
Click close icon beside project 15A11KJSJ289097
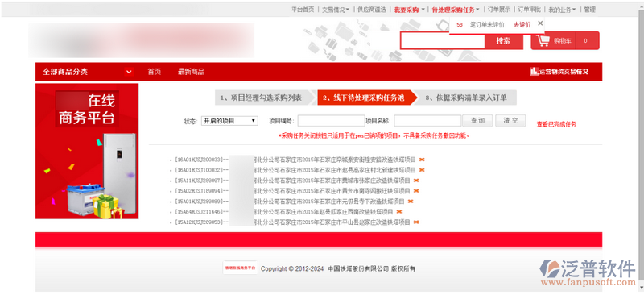[x=416, y=181]
